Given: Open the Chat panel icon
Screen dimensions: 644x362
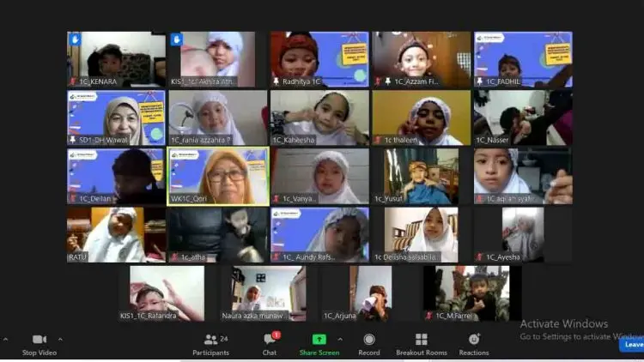Looking at the screenshot, I should pyautogui.click(x=270, y=340).
